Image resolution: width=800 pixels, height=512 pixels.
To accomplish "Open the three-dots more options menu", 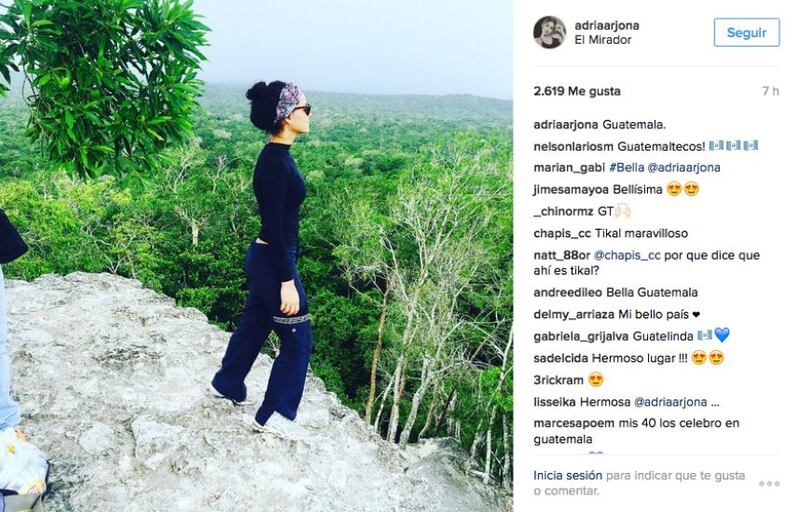I will 769,483.
